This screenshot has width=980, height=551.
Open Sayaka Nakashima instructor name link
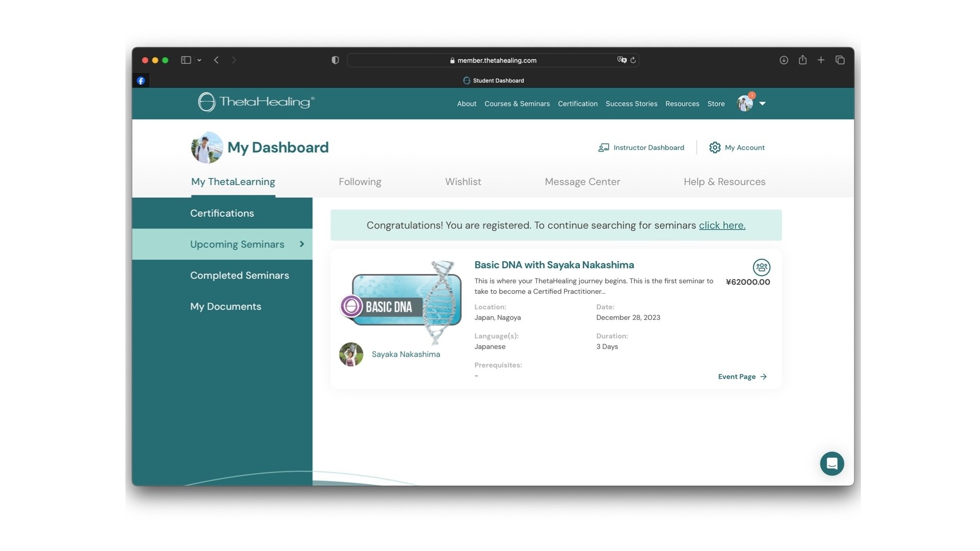coord(406,355)
